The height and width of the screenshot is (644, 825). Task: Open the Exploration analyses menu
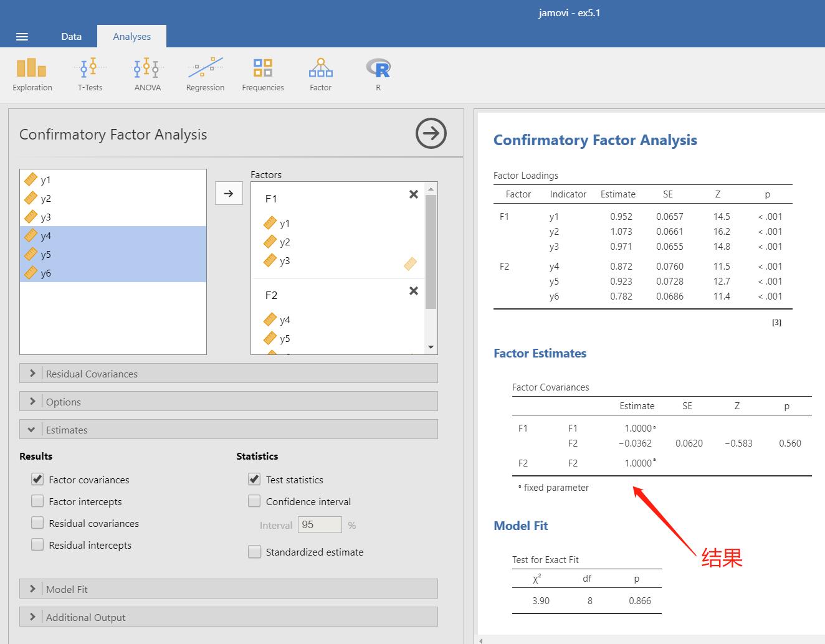point(32,75)
